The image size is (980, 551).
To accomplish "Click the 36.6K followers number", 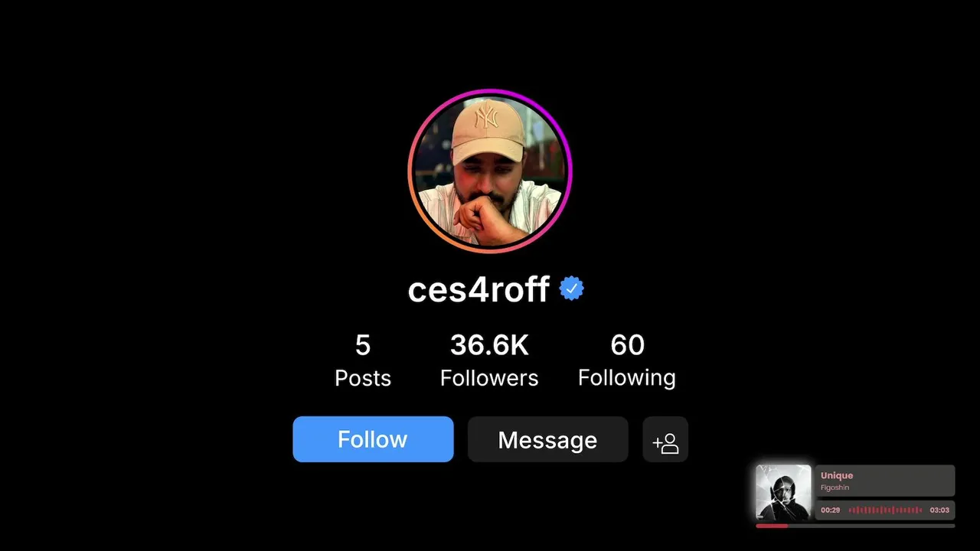I will tap(489, 345).
